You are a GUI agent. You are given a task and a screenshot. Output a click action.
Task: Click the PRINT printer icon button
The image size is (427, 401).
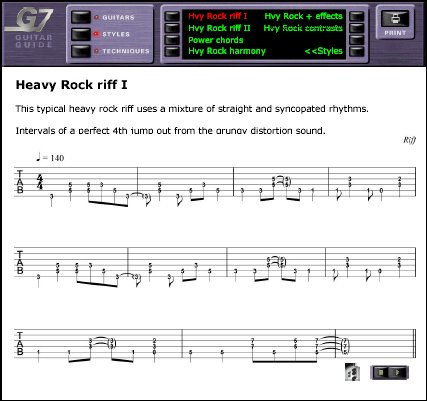click(x=395, y=19)
